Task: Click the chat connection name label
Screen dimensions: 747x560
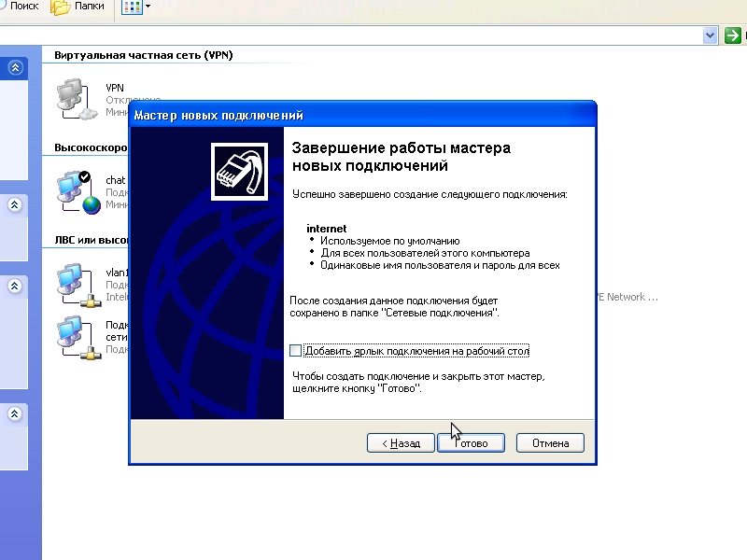Action: (115, 180)
